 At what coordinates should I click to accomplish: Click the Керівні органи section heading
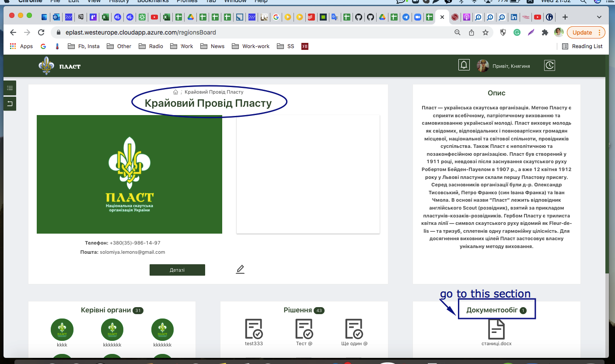[106, 310]
